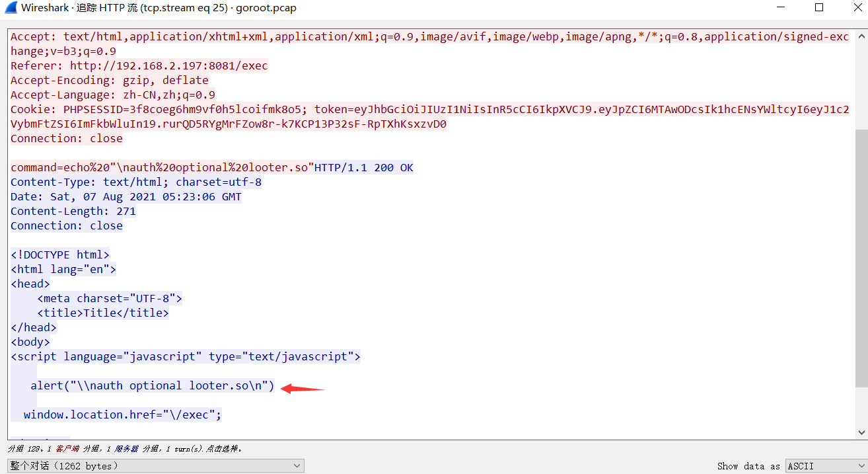This screenshot has height=474, width=868.
Task: Click the response Connection: close line in blue
Action: click(x=67, y=225)
